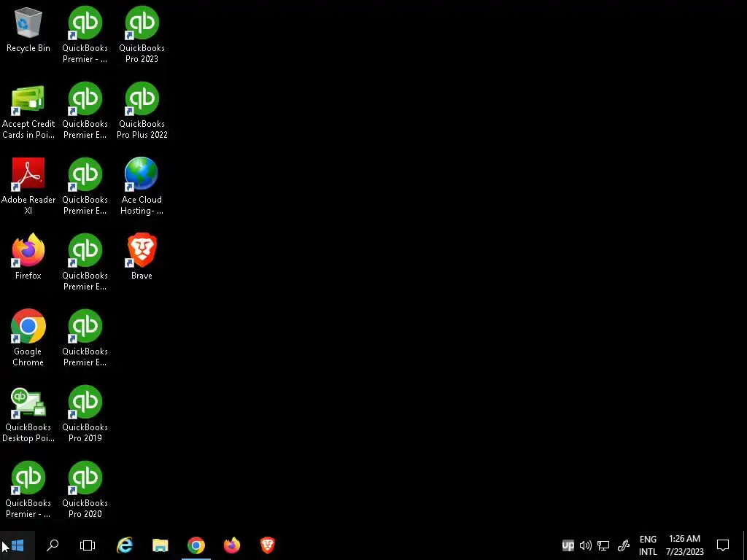Screen dimensions: 747x560
Task: Open the Windows Start menu
Action: tap(18, 545)
